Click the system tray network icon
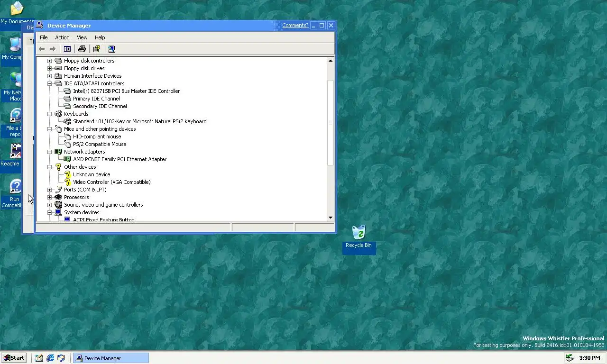 click(x=570, y=358)
